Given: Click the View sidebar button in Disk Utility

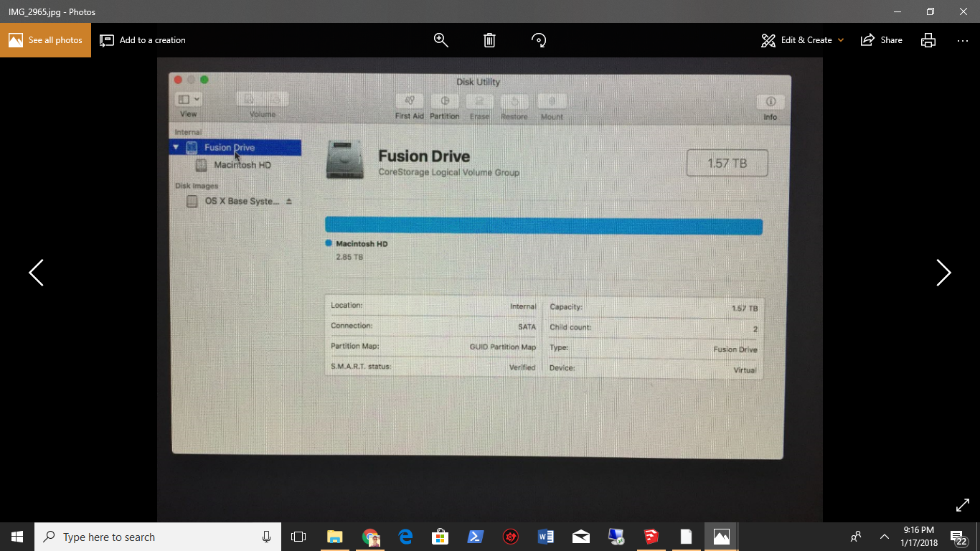Looking at the screenshot, I should [x=189, y=100].
